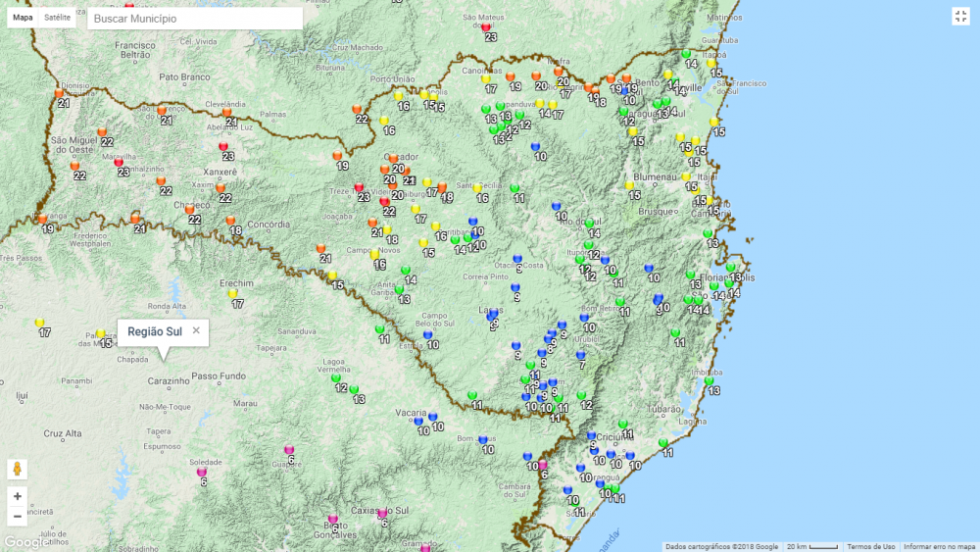980x552 pixels.
Task: Click blue marker labeled 7
Action: point(581,356)
